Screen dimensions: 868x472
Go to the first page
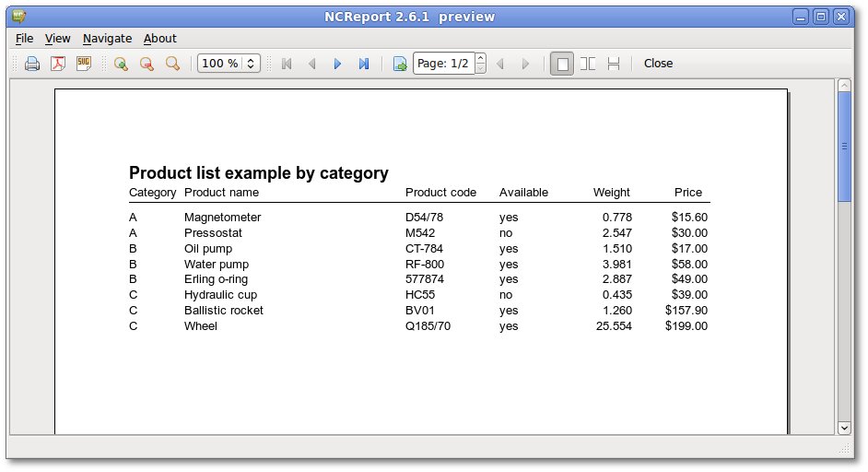(287, 64)
